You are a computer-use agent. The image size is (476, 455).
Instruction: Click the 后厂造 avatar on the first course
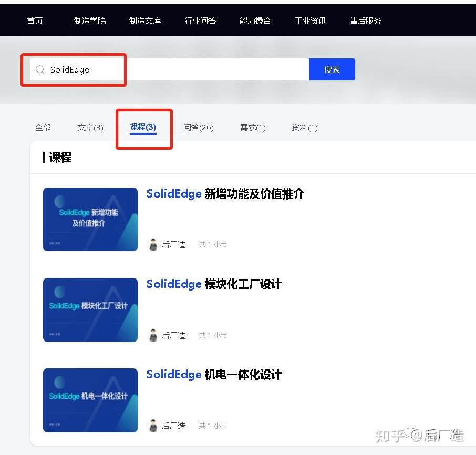(x=153, y=244)
